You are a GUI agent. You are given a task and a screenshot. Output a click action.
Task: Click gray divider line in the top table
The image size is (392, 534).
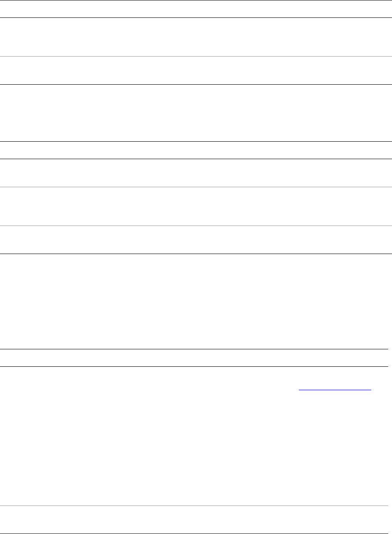click(196, 57)
